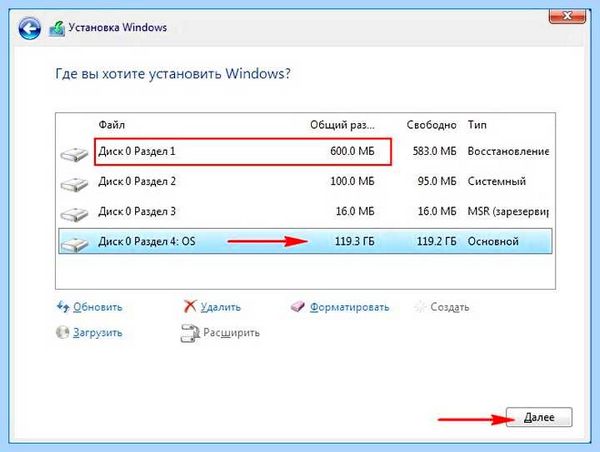600x452 pixels.
Task: Go back with the blue arrow button
Action: 29,28
